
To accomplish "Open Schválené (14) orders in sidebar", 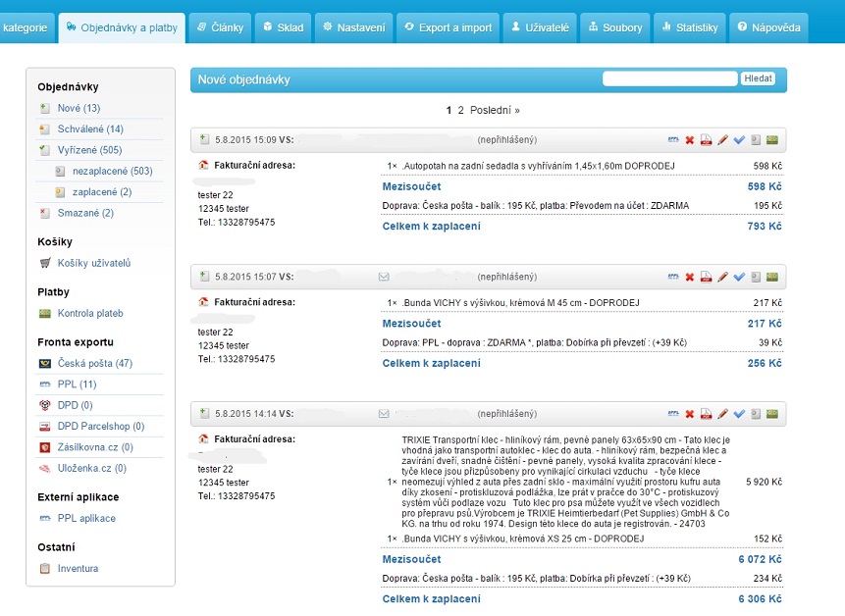I will coord(90,129).
